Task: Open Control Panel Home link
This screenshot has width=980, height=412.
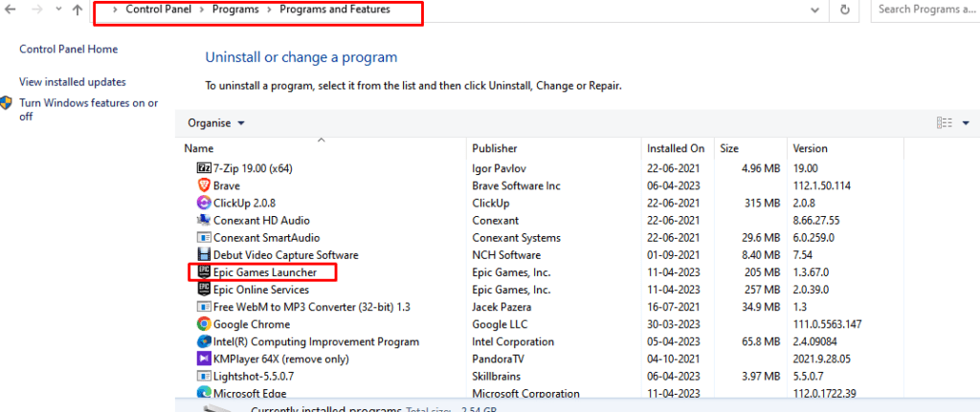Action: [69, 49]
